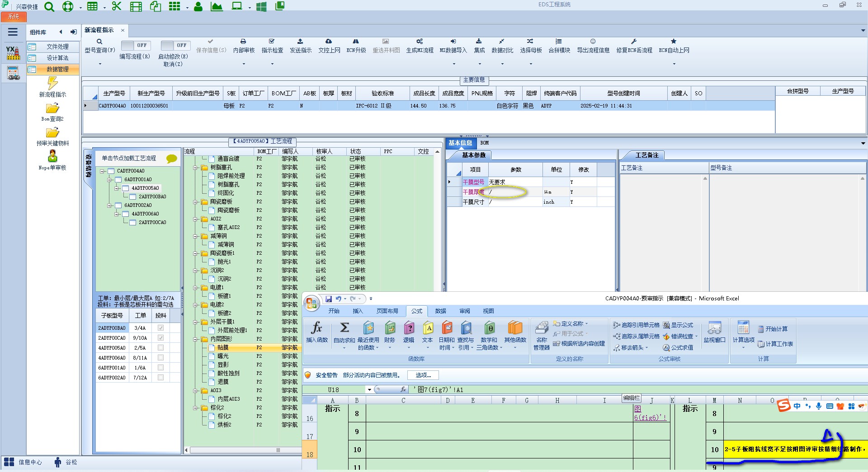Open 设计算法 in component library
The image size is (868, 472).
[x=53, y=58]
